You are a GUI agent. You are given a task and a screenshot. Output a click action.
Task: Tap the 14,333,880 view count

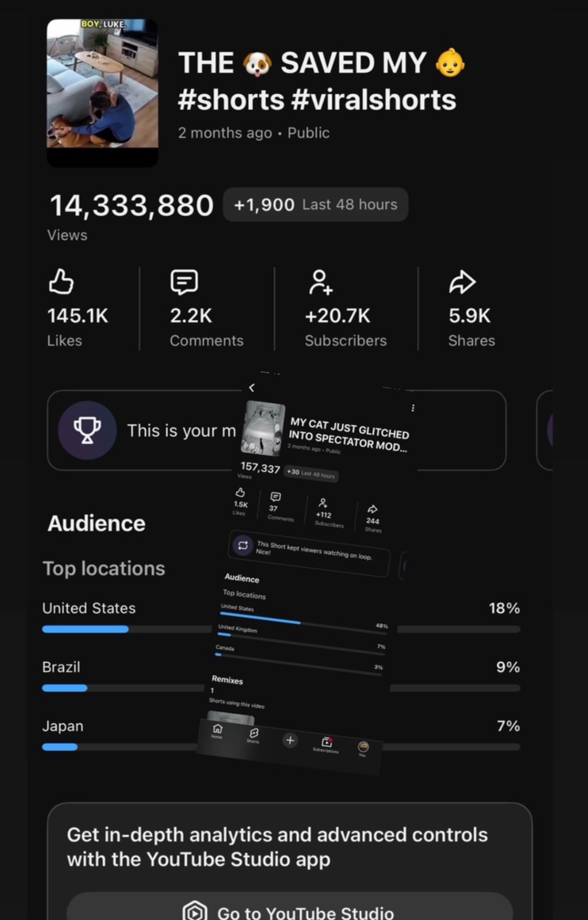tap(132, 205)
